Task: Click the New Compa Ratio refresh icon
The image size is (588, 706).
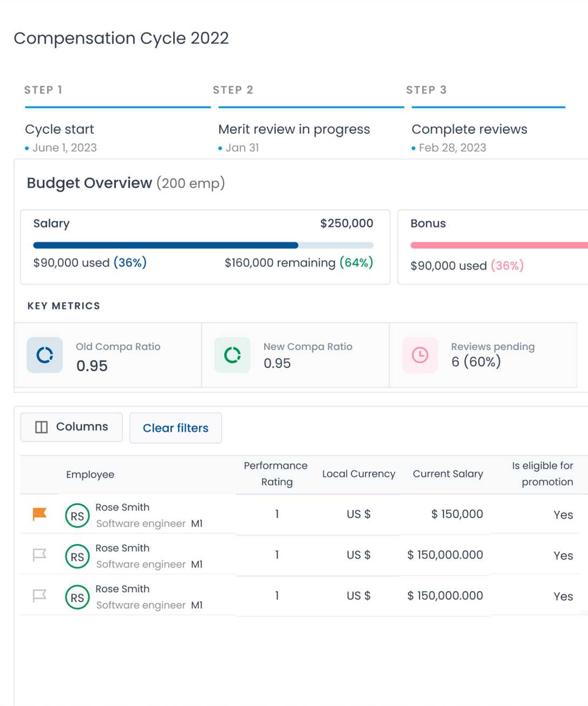Action: click(x=232, y=355)
